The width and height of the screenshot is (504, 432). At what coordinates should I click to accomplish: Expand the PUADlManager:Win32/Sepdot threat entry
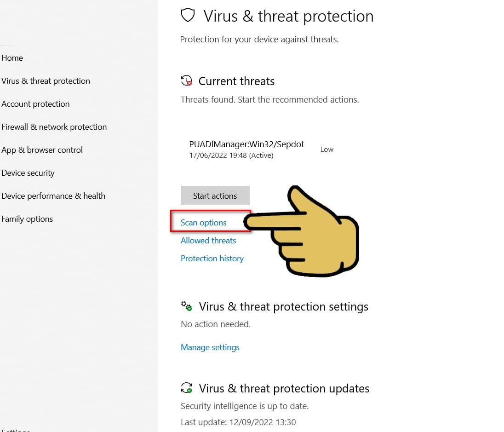pyautogui.click(x=246, y=144)
